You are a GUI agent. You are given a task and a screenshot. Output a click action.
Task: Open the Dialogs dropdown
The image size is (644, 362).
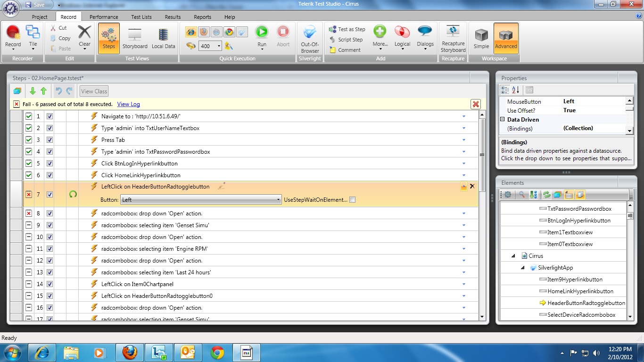click(425, 37)
